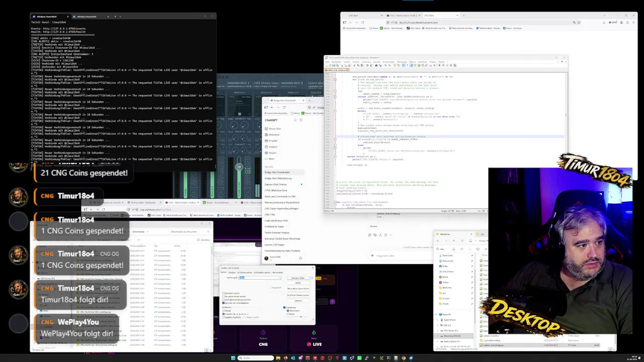Click the plus icon beside 'Frag mich alles'
The image size is (644, 362).
pos(373,256)
